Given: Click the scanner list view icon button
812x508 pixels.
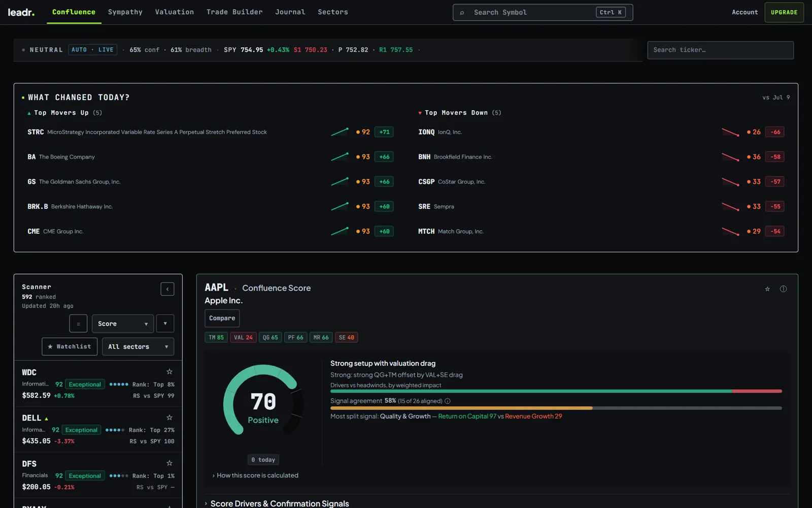Looking at the screenshot, I should tap(78, 324).
